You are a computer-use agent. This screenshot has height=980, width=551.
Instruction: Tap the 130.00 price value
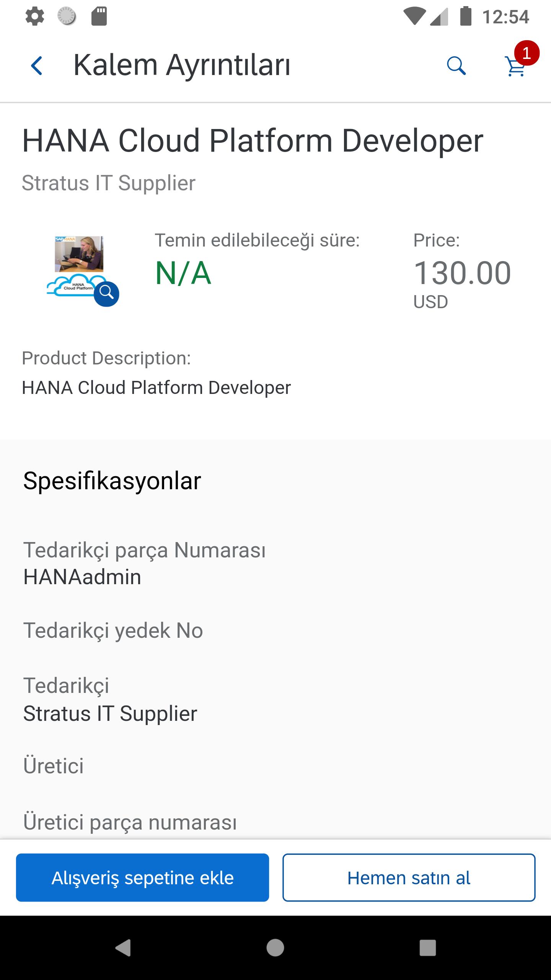coord(462,273)
